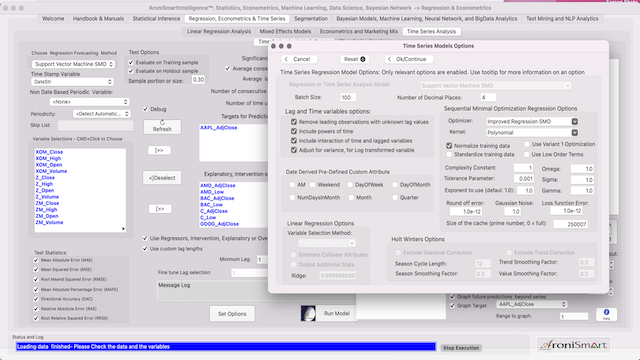Open Regression Forecasting Method dropdown
Image resolution: width=640 pixels, height=360 pixels.
(73, 64)
